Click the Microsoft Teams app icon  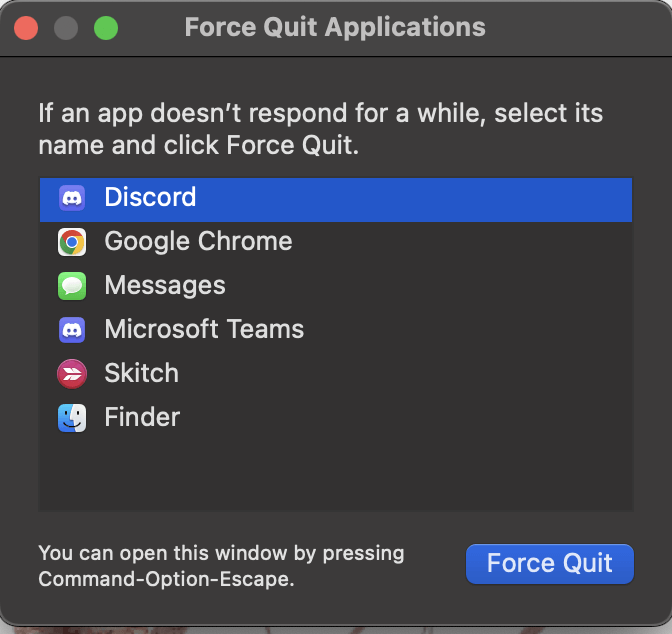pos(72,330)
